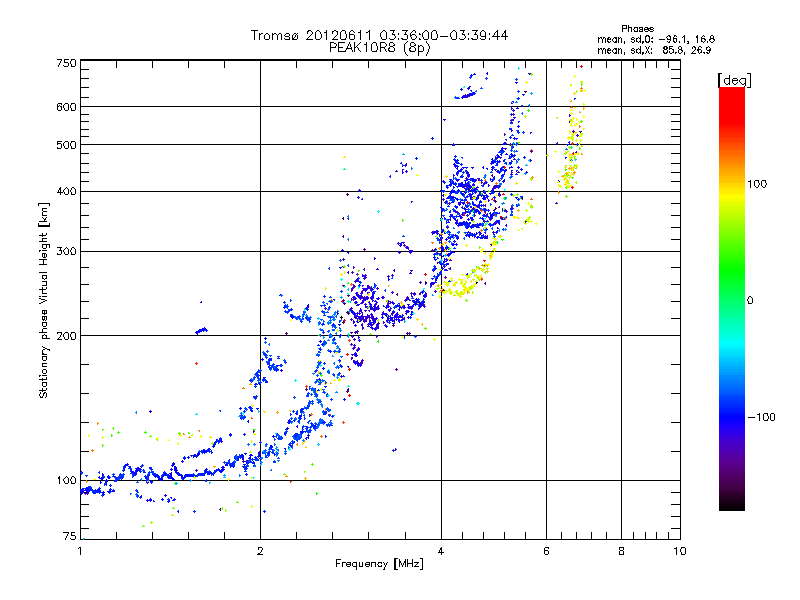Click the 4 MHz x-axis tick label
Image resolution: width=800 pixels, height=600 pixels.
coord(441,551)
